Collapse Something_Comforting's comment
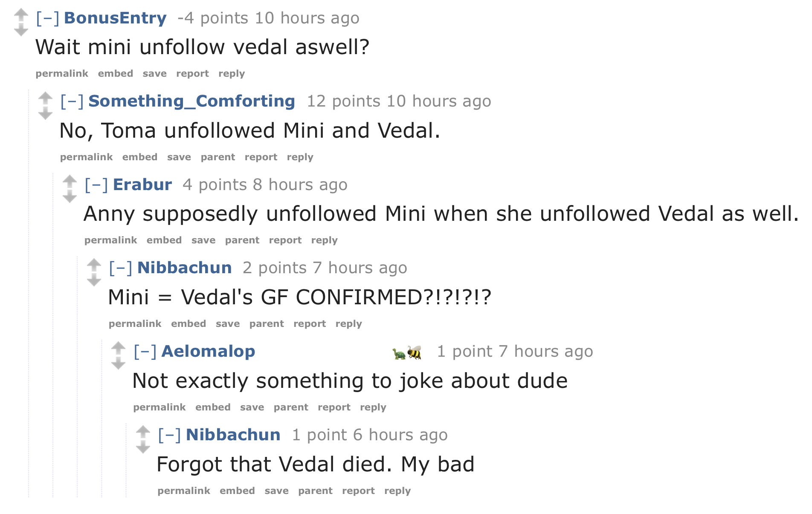812x514 pixels. [x=72, y=101]
